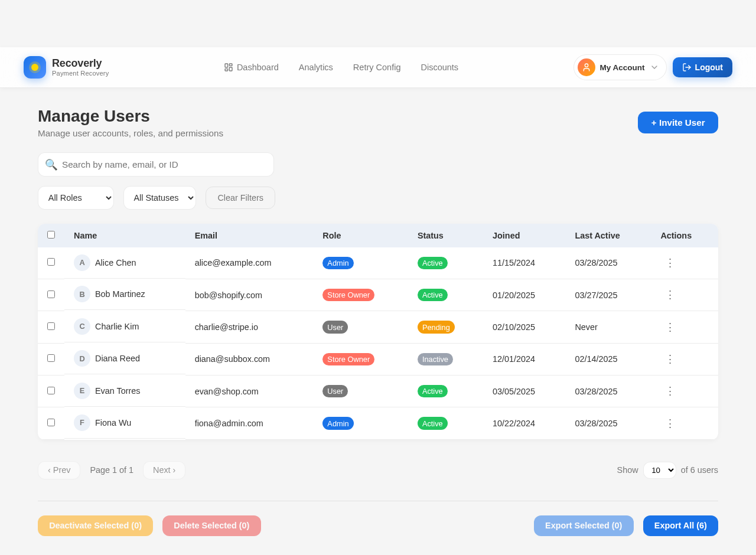
Task: Select Charlie Kim's row checkbox
Action: pyautogui.click(x=51, y=326)
